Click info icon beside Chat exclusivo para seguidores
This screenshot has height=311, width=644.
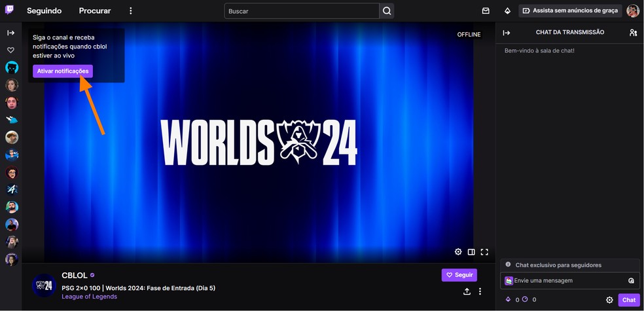(508, 265)
